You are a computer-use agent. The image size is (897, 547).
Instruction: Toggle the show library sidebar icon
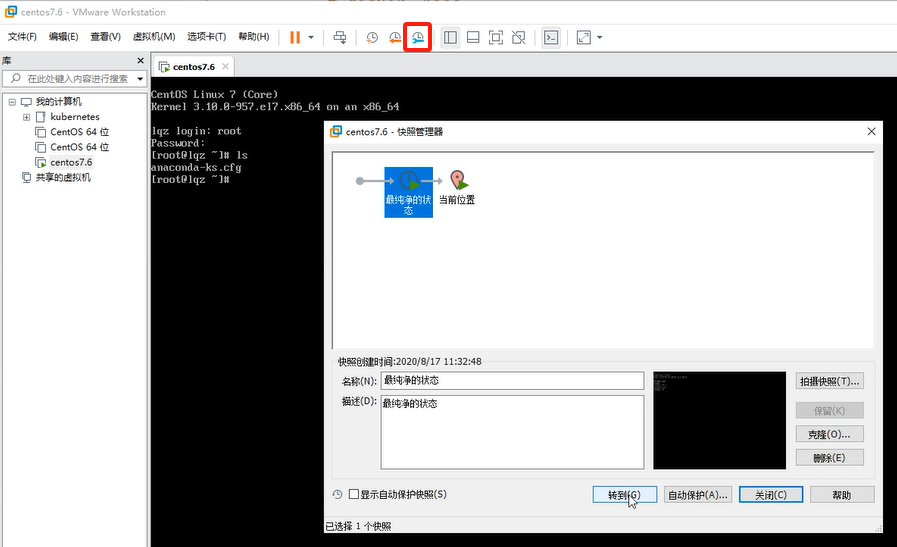click(450, 38)
